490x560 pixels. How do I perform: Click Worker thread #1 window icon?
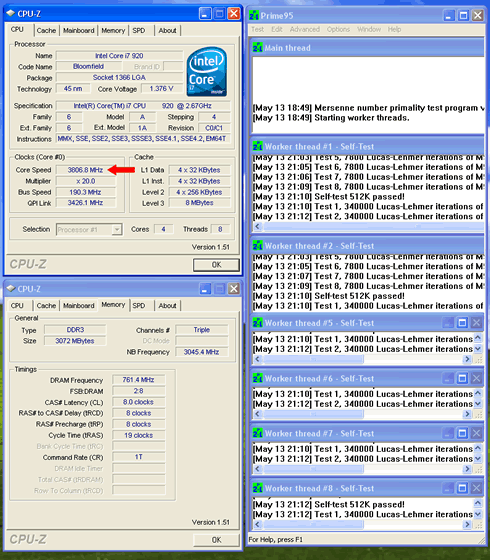click(x=258, y=146)
